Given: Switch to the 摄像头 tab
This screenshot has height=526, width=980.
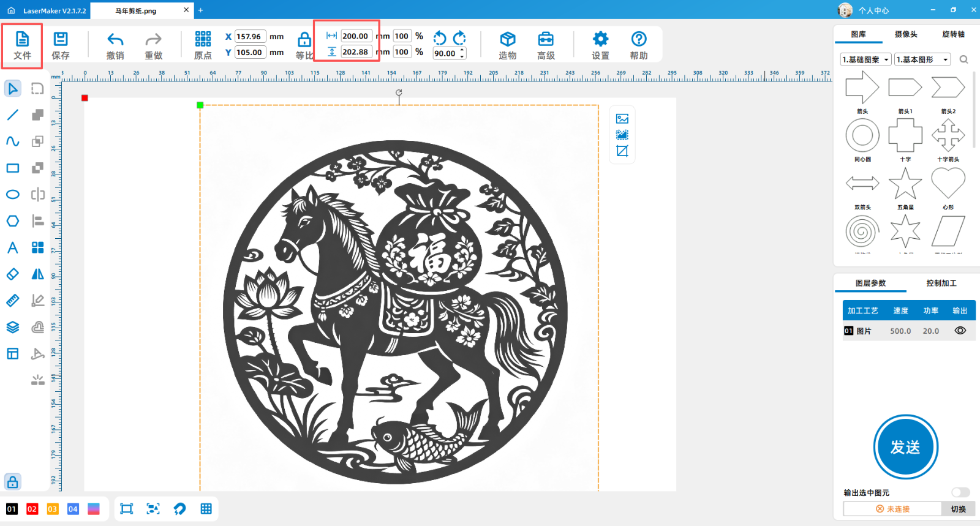Looking at the screenshot, I should (906, 34).
